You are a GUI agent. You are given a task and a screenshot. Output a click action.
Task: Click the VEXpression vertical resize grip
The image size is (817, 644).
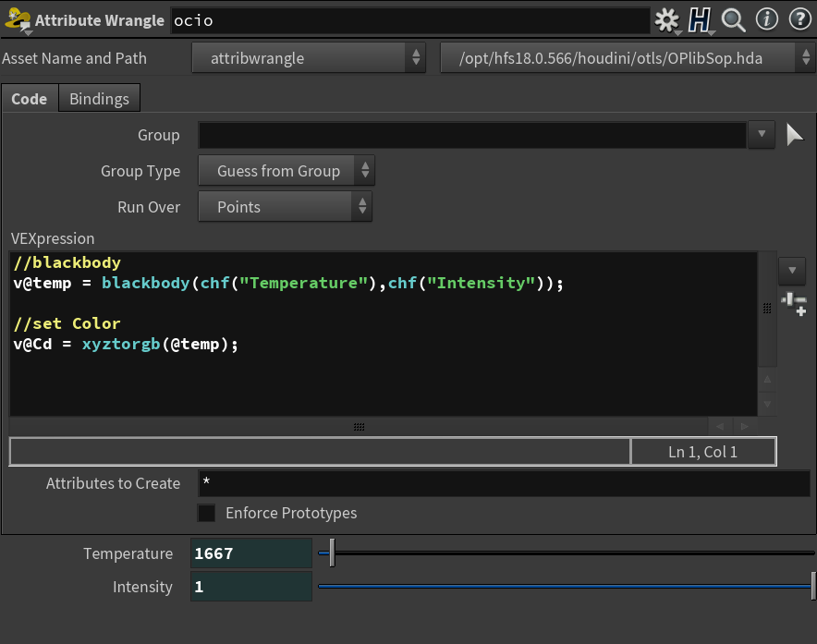[767, 309]
